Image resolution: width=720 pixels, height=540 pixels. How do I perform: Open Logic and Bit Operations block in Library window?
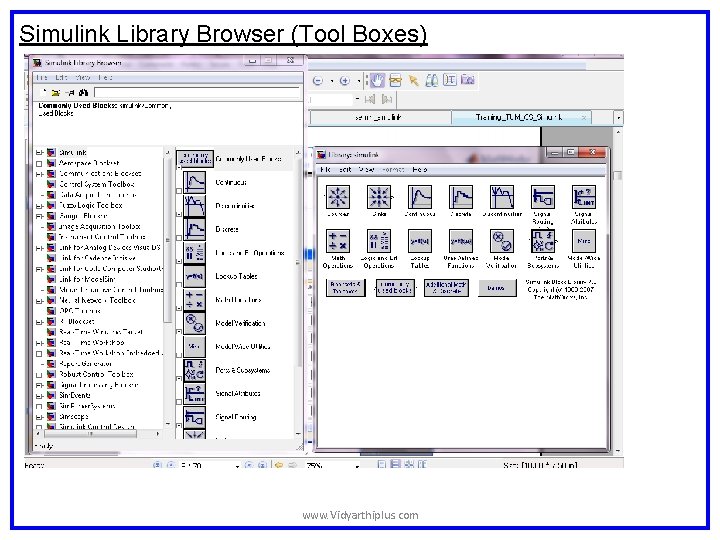379,241
